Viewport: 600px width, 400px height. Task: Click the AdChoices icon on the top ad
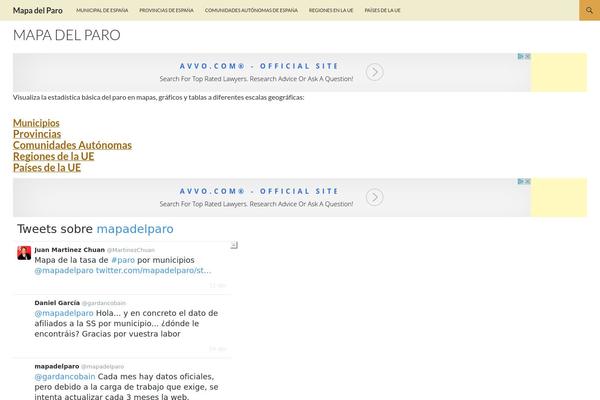(x=521, y=56)
